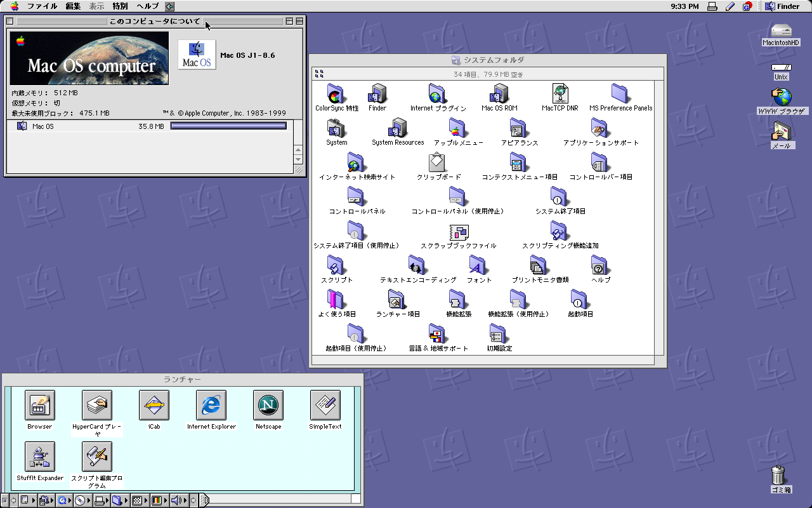Click the script menu icon beside ヘルプ
The height and width of the screenshot is (508, 812).
[x=169, y=6]
